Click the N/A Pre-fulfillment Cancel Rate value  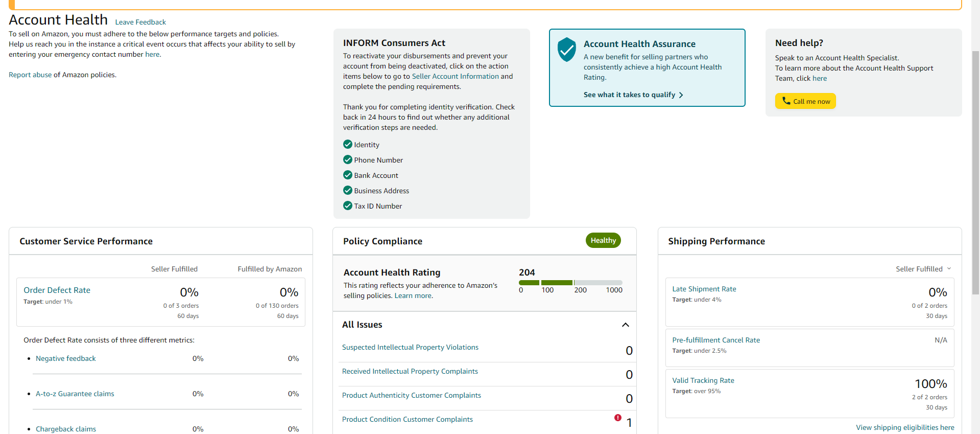(941, 340)
